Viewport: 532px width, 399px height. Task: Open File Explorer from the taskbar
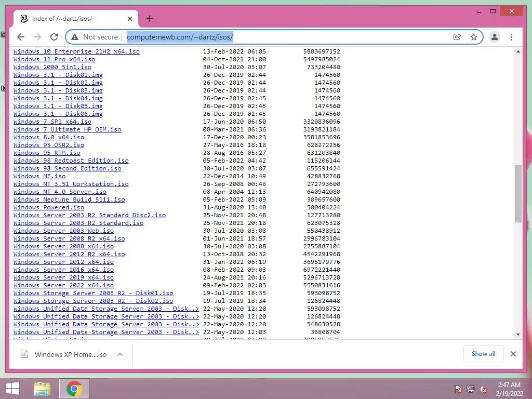coord(42,389)
